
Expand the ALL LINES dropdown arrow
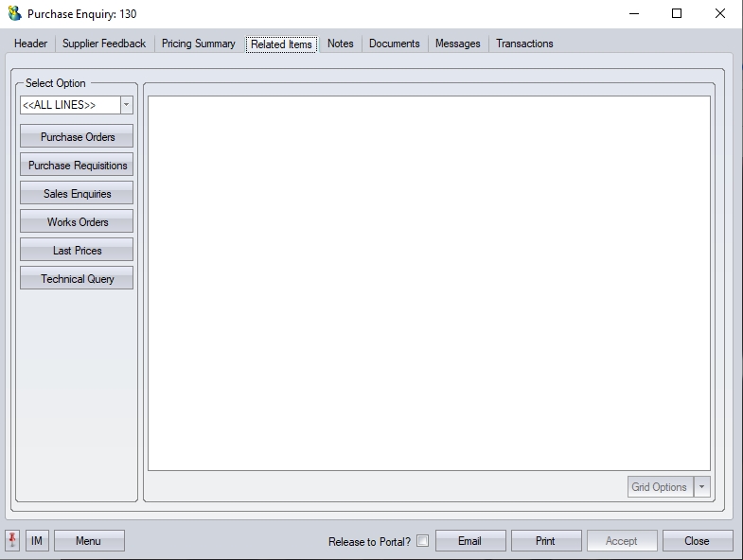[127, 105]
